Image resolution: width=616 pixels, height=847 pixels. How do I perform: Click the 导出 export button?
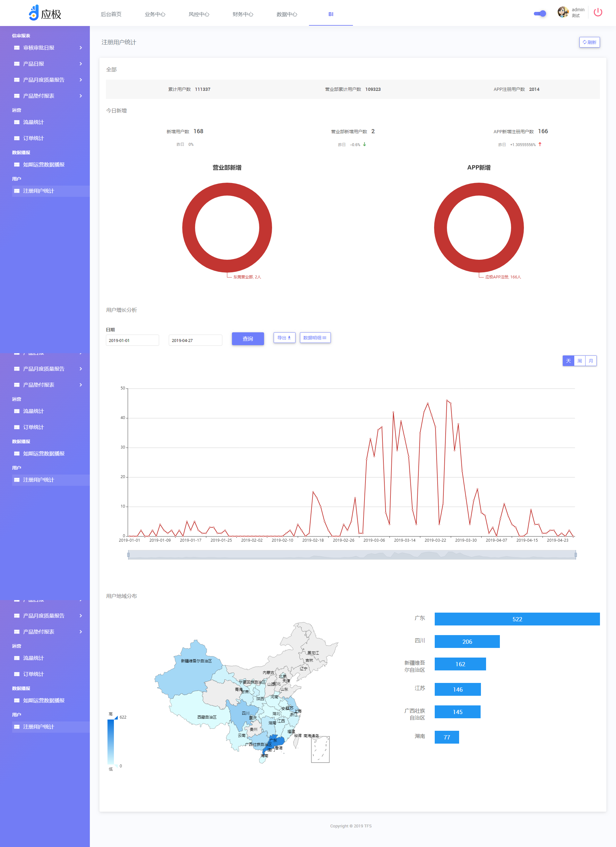(284, 337)
